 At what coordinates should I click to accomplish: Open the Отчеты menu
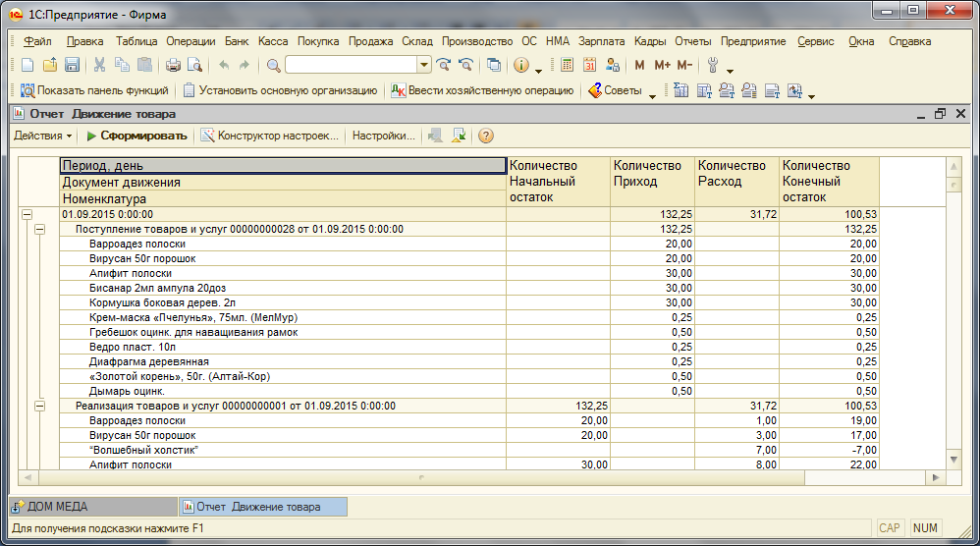(x=692, y=41)
